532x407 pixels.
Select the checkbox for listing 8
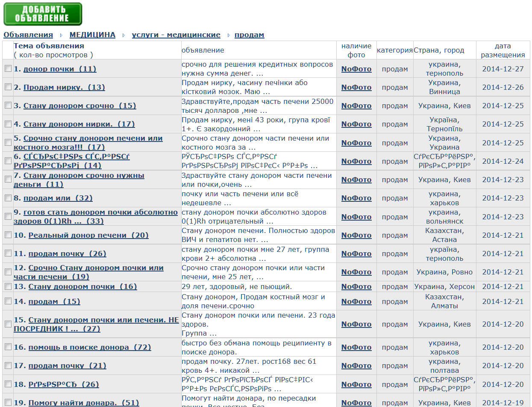(8, 198)
